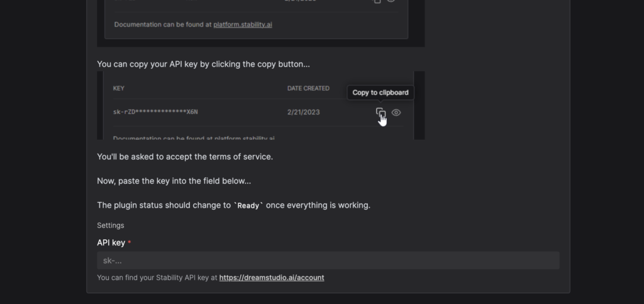Click the masked key sk-rZD text
Screen dimensions: 644x304
click(155, 112)
